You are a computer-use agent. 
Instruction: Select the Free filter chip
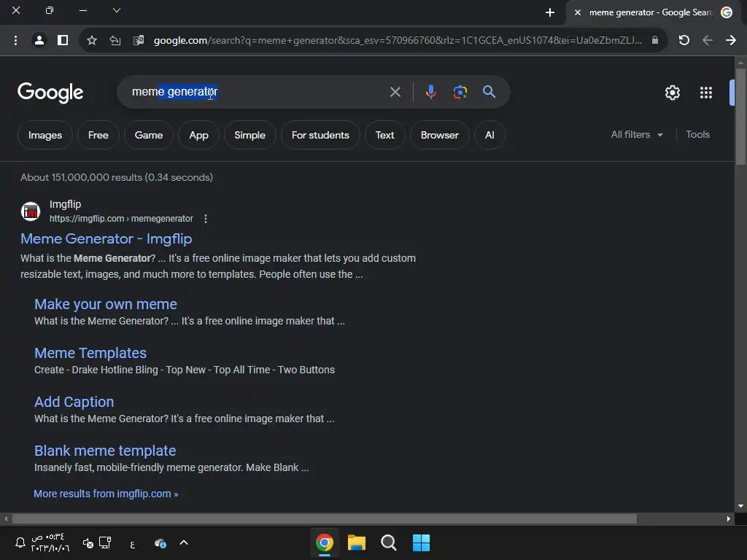tap(98, 135)
